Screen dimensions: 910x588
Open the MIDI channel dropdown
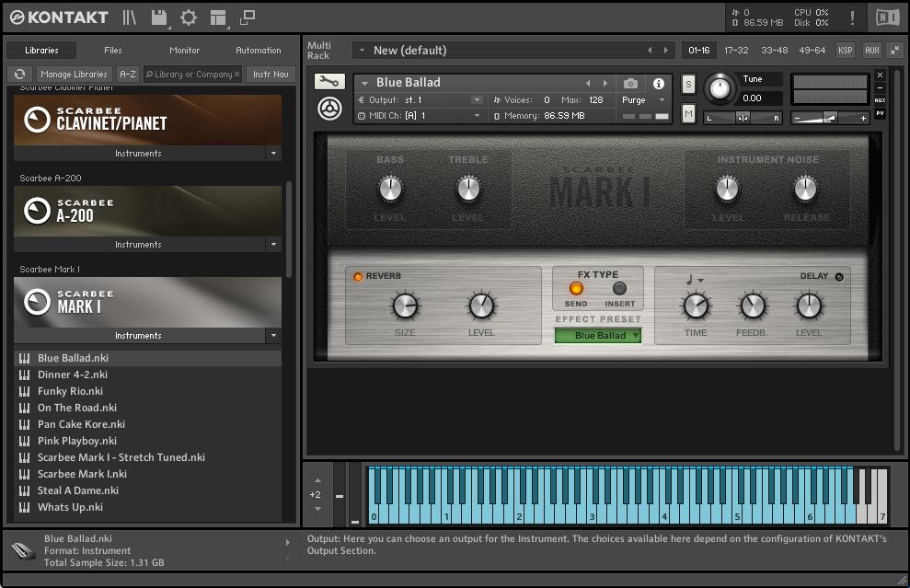[477, 116]
